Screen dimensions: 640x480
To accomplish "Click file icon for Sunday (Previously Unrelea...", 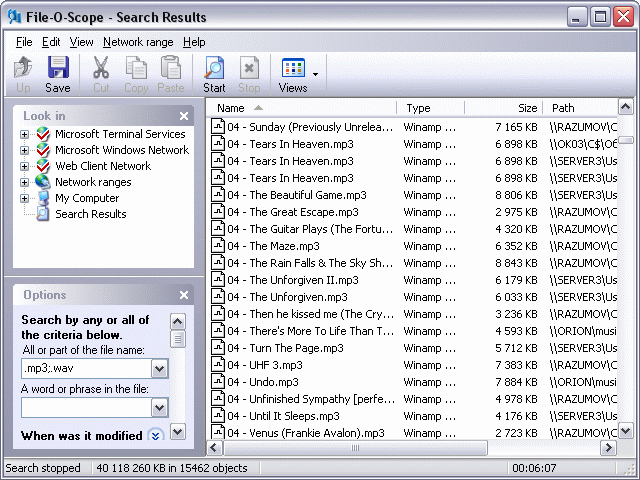I will pos(218,127).
